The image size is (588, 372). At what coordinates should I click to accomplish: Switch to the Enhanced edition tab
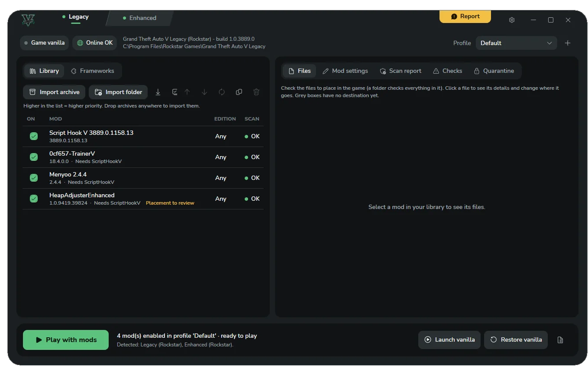[x=139, y=18]
